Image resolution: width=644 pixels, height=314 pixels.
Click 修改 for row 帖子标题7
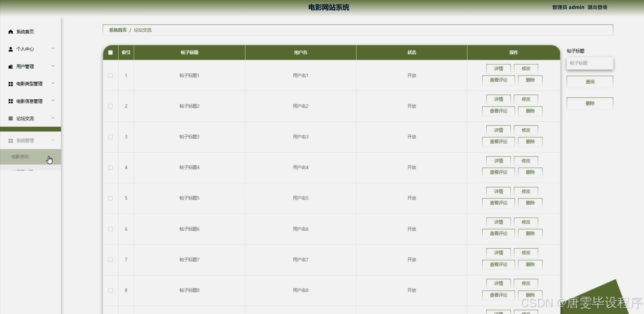[x=526, y=253]
